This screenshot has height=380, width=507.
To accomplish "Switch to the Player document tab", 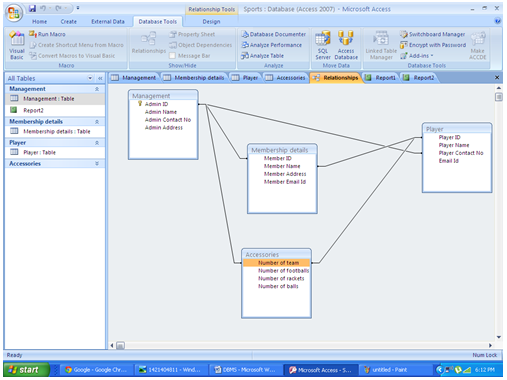I will pos(245,78).
